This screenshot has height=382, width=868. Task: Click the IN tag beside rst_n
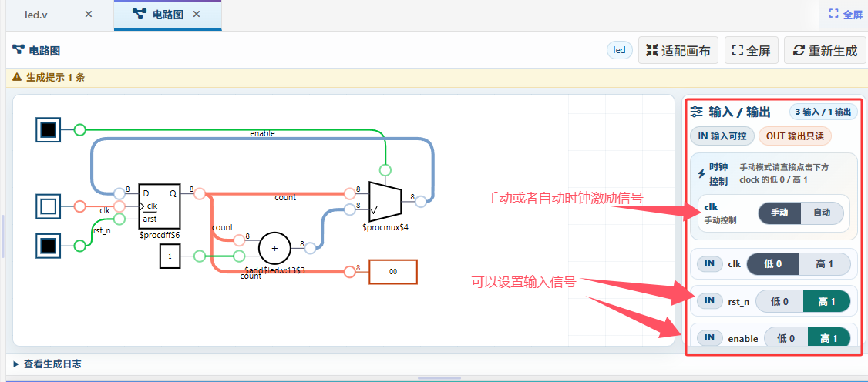pyautogui.click(x=709, y=300)
